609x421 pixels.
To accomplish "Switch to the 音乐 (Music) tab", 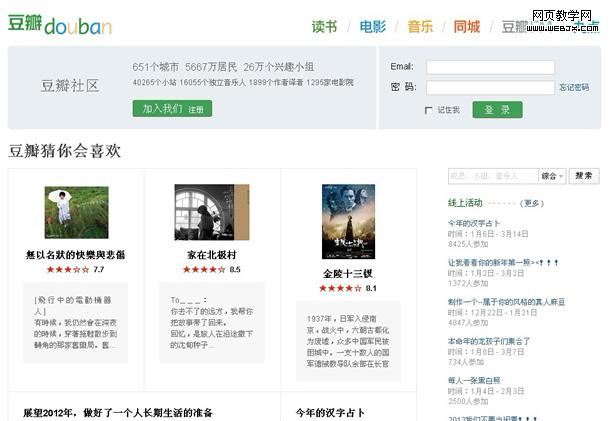I will click(420, 27).
